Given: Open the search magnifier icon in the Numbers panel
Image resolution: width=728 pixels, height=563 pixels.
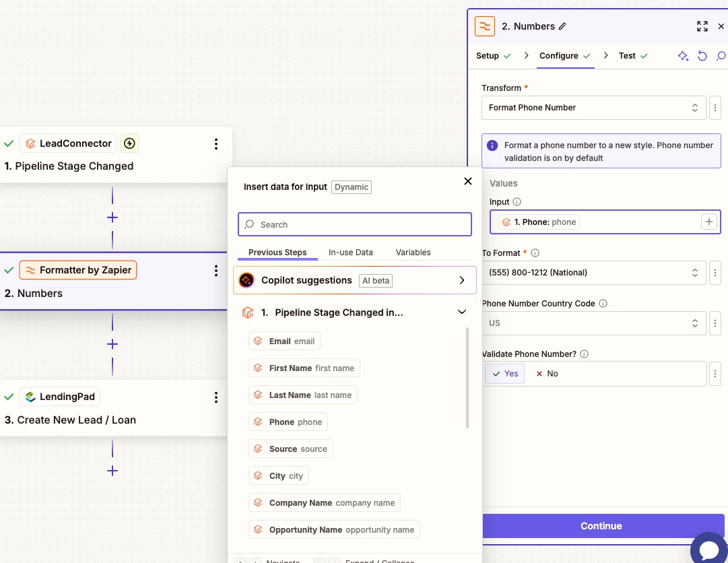Looking at the screenshot, I should [x=721, y=56].
